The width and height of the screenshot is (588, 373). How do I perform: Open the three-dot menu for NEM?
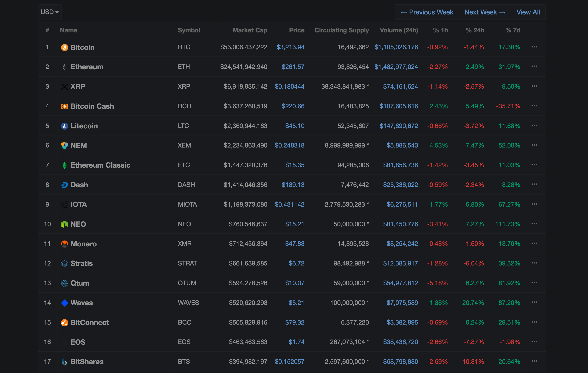pyautogui.click(x=534, y=145)
